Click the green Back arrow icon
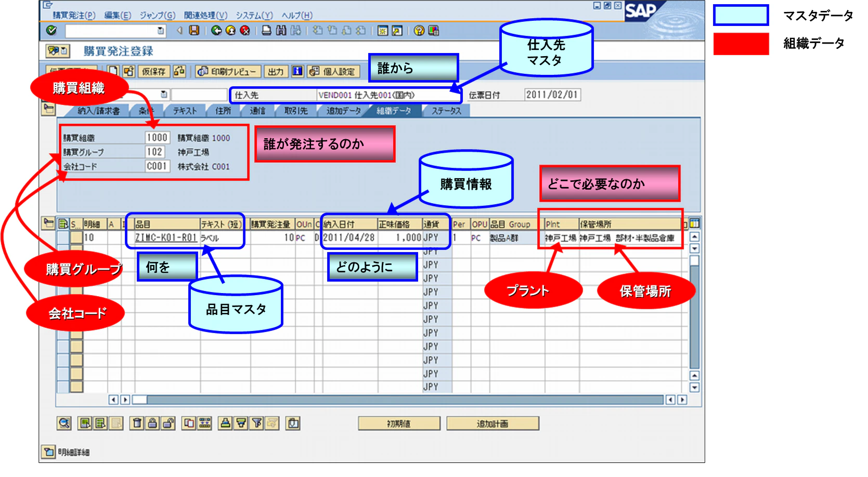The image size is (868, 477). tap(216, 30)
